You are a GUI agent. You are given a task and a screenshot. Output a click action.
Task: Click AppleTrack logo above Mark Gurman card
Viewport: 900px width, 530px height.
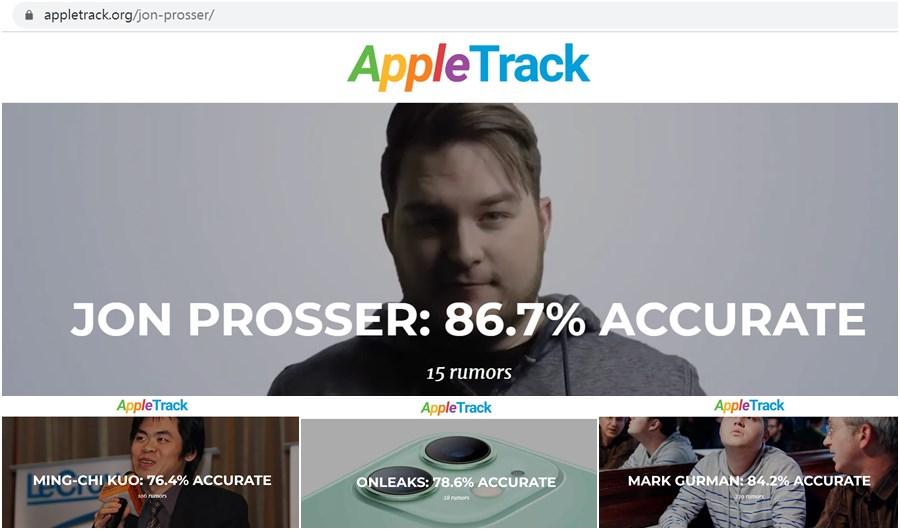coord(749,406)
